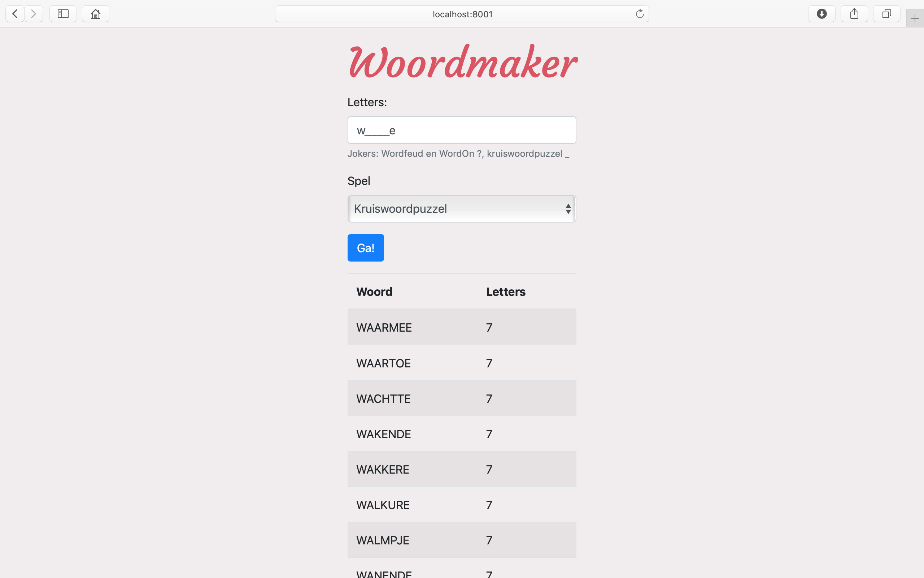924x578 pixels.
Task: Go forward to the next page
Action: (34, 14)
